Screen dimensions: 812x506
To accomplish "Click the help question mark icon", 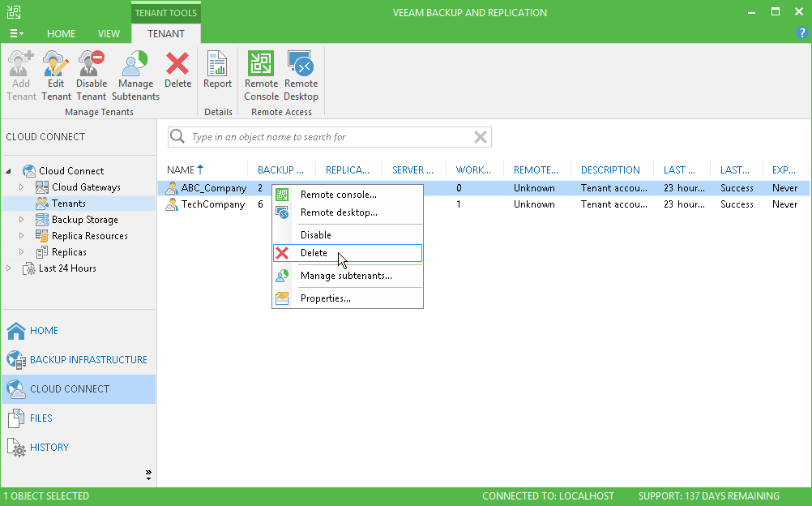I will [x=801, y=33].
